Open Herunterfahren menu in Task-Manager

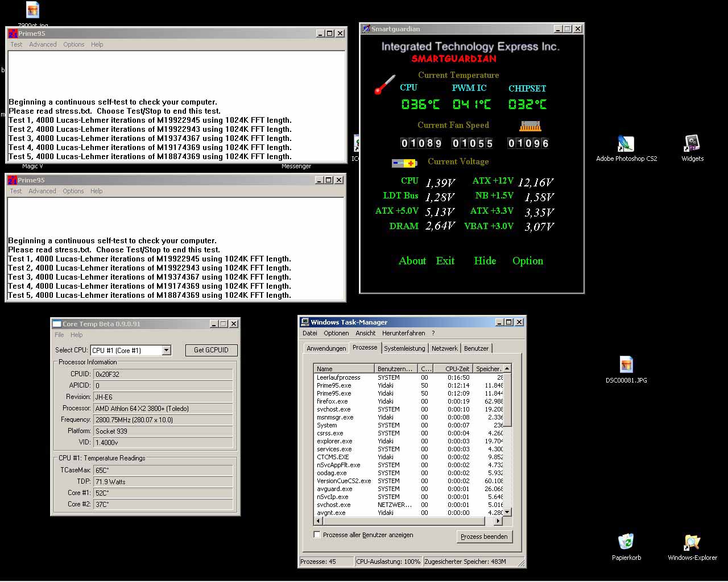404,333
